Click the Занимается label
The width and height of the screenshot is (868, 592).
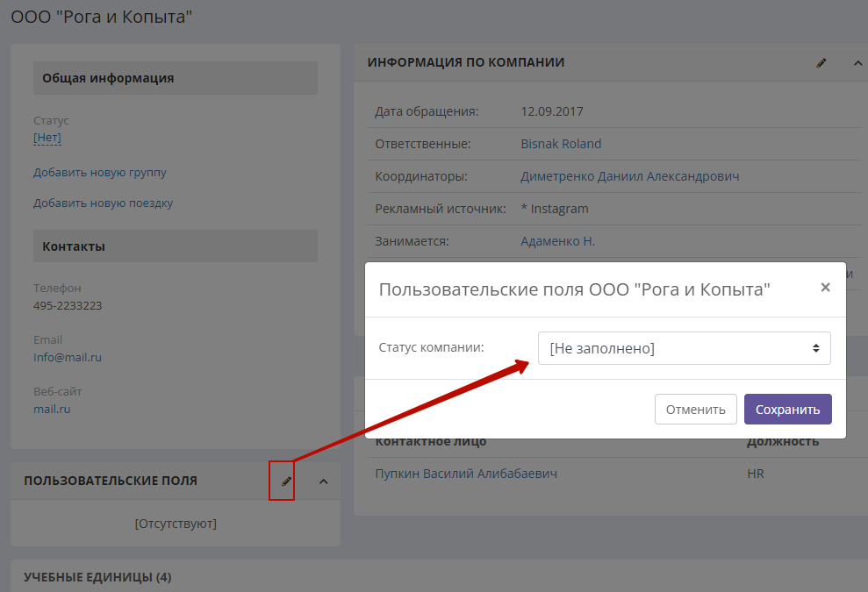coord(412,241)
